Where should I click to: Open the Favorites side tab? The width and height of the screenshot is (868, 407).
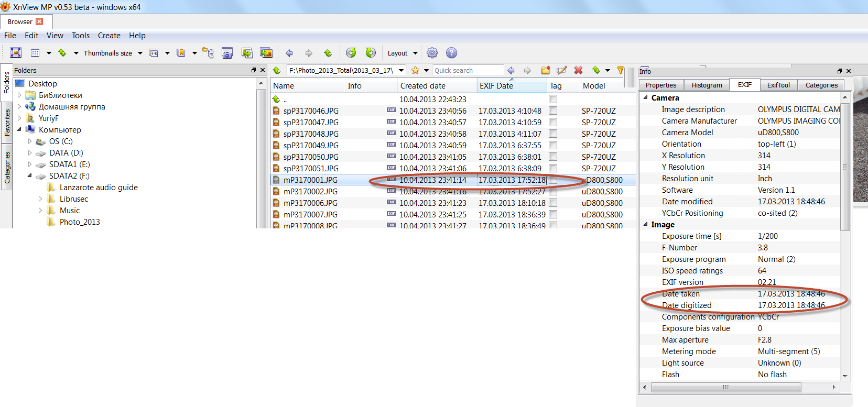point(7,123)
